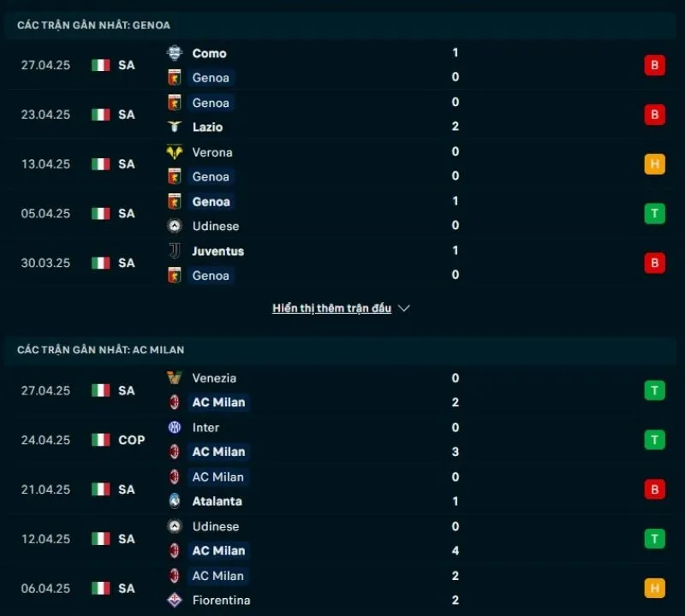
Task: Expand more matches via the chevron arrow
Action: [x=403, y=308]
